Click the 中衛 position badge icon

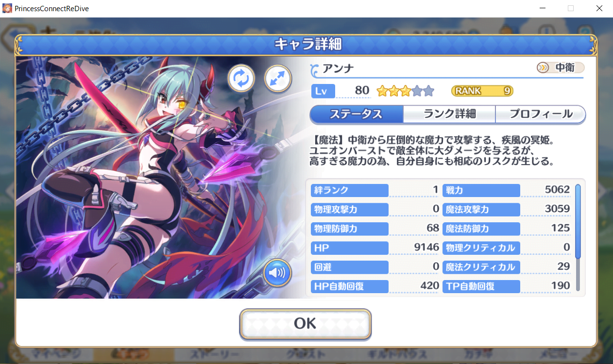(543, 67)
